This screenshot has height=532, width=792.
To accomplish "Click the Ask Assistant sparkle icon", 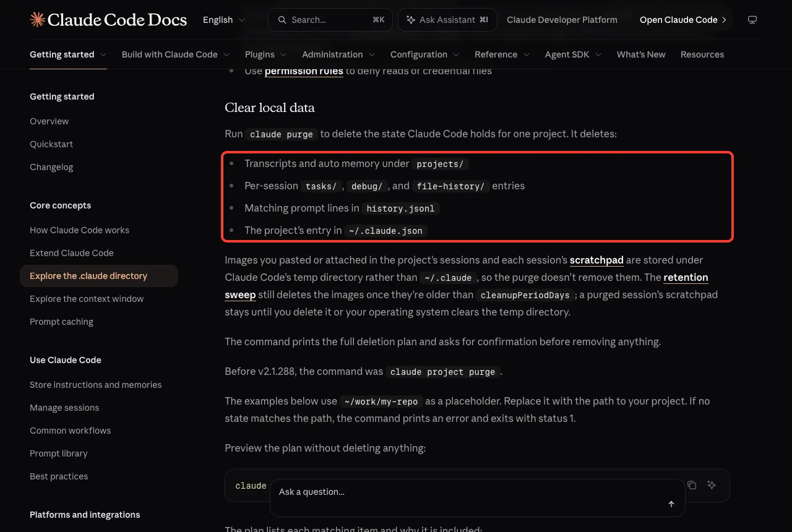I will click(x=411, y=20).
